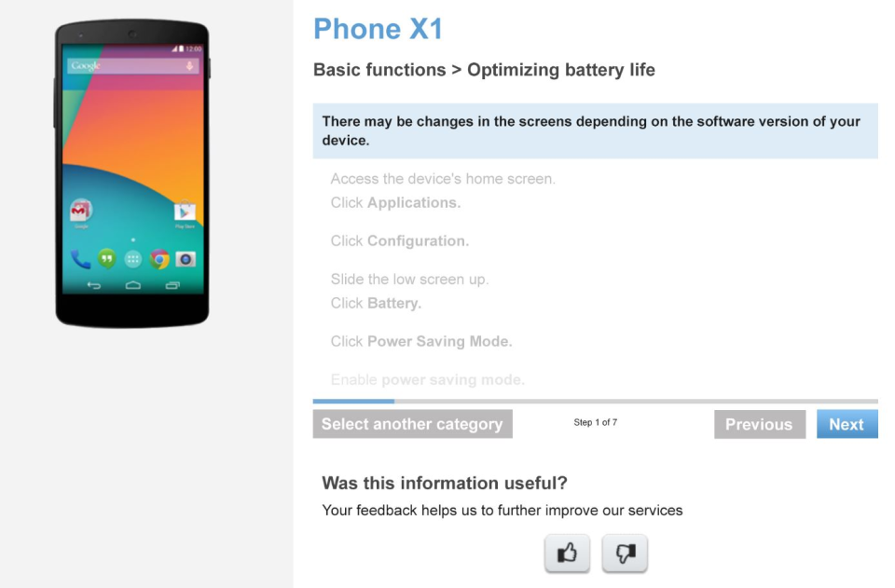Click the Phone X1 title
Image resolution: width=895 pixels, height=588 pixels.
(378, 29)
